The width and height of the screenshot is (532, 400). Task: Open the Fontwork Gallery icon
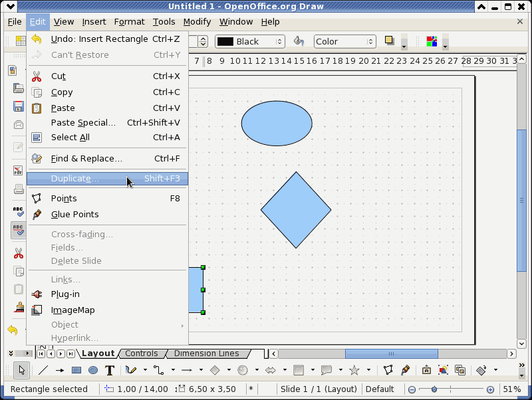426,370
